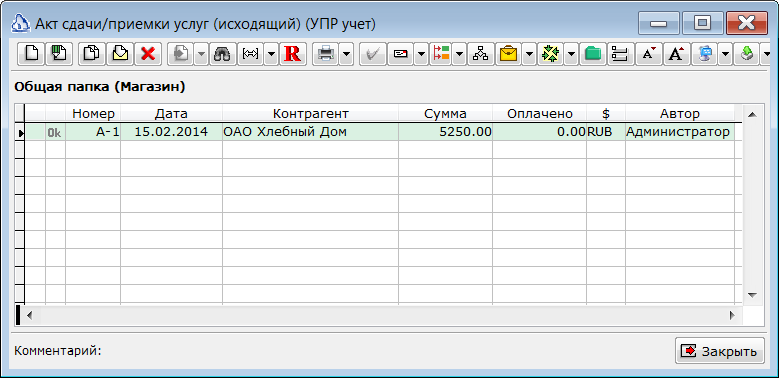Click the horizontal scrollbar right arrow
The width and height of the screenshot is (779, 378).
point(732,315)
